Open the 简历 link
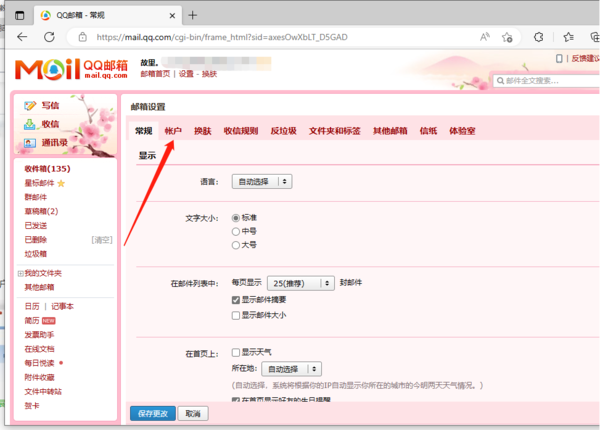This screenshot has height=430, width=600. coord(32,321)
